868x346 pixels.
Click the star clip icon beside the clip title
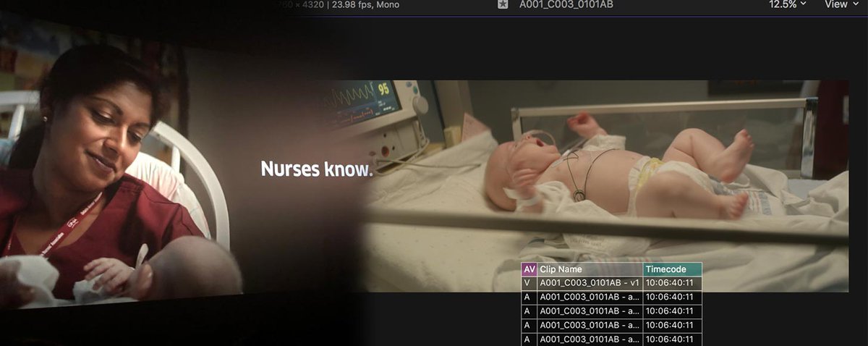pos(503,4)
